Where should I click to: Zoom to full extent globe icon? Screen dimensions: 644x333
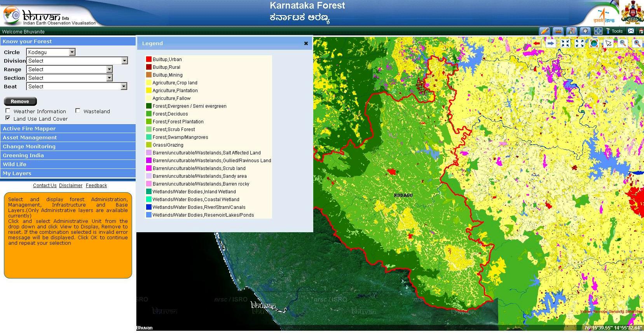pos(594,44)
